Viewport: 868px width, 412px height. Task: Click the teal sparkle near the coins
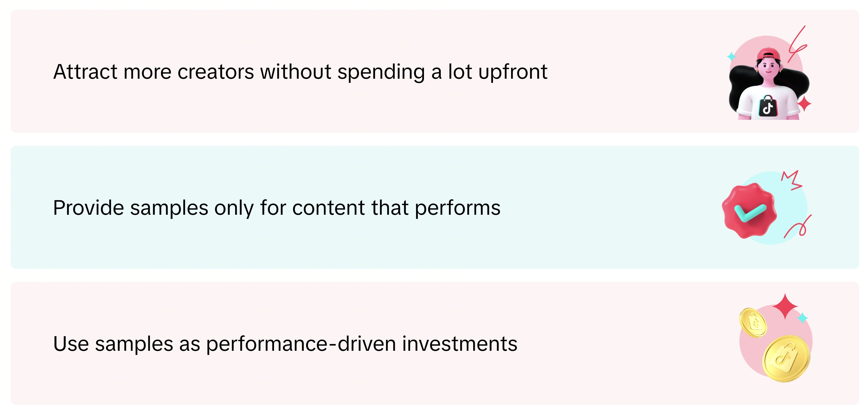tap(803, 318)
